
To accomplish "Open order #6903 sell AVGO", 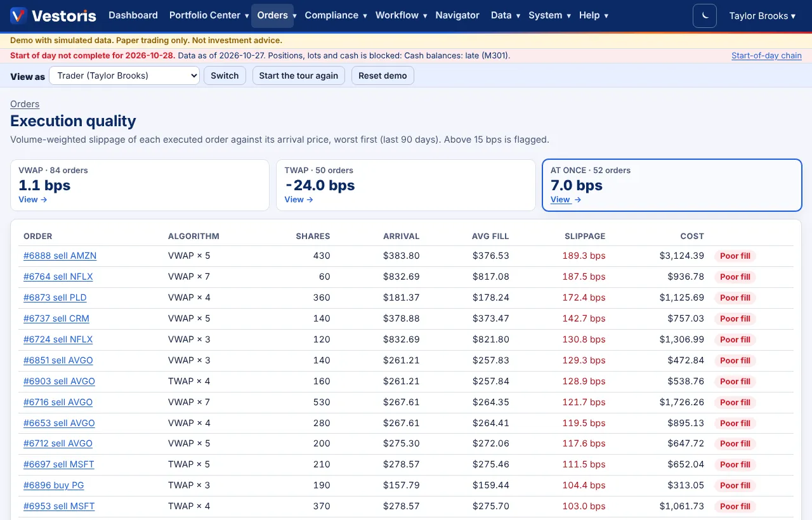I will coord(59,381).
